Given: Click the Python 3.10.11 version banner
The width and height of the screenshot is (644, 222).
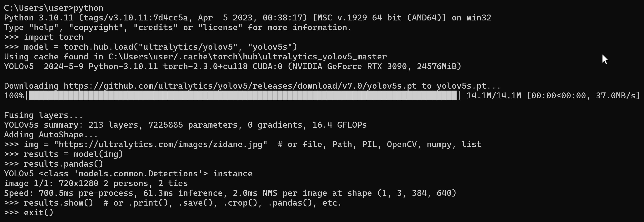Looking at the screenshot, I should pyautogui.click(x=248, y=18).
